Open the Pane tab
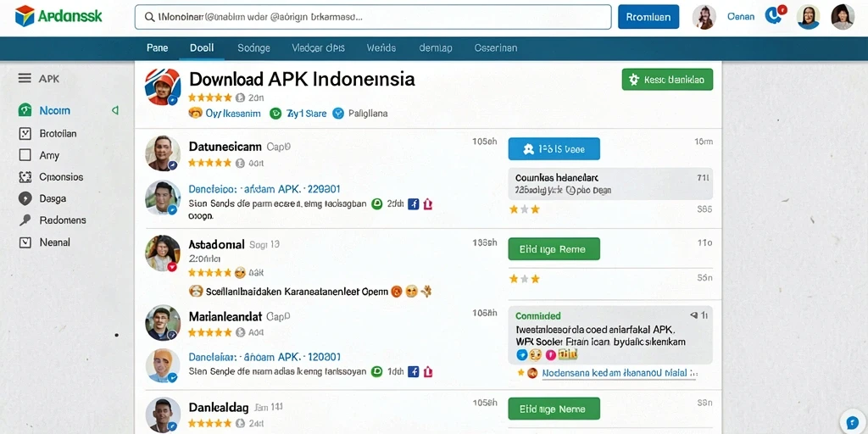 click(157, 48)
